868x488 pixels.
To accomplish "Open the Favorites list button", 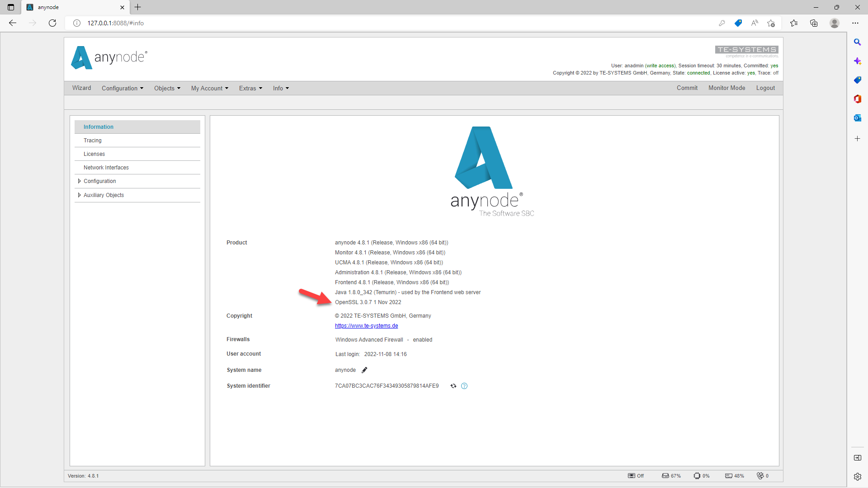I will tap(794, 23).
